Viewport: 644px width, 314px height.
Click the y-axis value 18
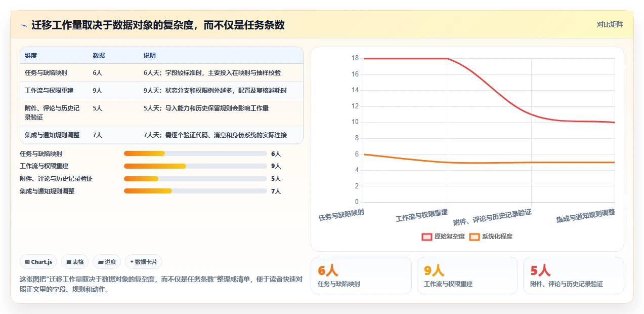coord(355,58)
